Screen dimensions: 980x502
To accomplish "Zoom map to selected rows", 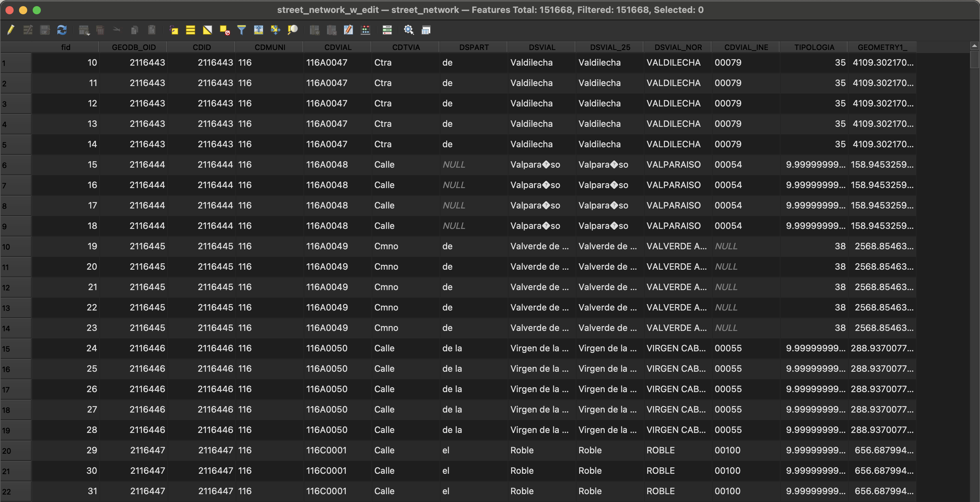I will point(292,30).
